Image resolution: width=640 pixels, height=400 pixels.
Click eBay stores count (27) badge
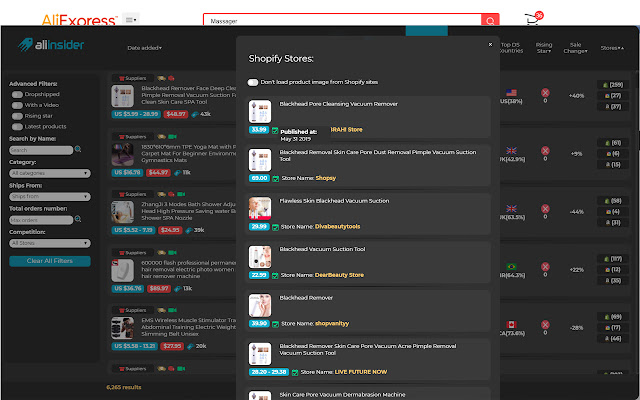point(613,96)
